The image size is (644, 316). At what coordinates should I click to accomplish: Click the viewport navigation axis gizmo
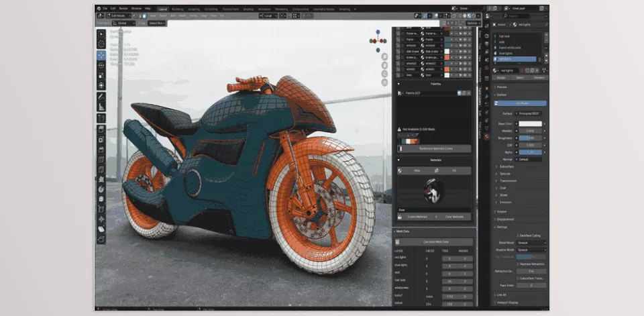[378, 41]
